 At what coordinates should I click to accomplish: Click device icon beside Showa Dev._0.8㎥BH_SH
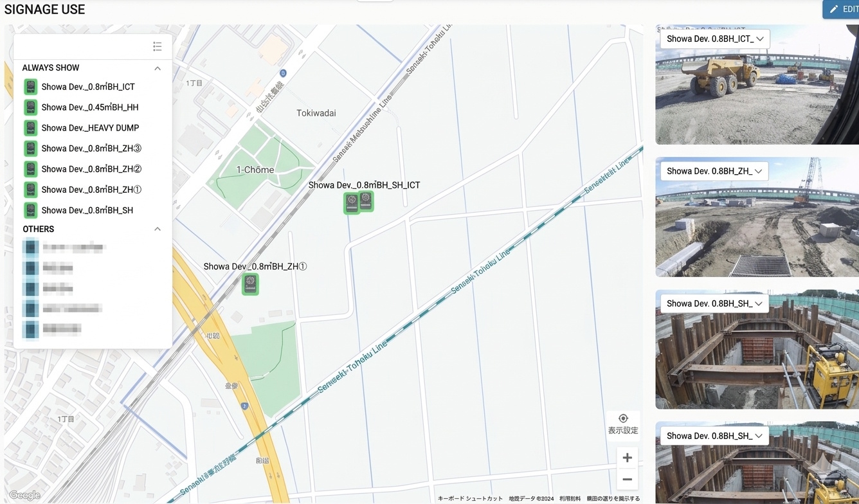click(x=30, y=210)
